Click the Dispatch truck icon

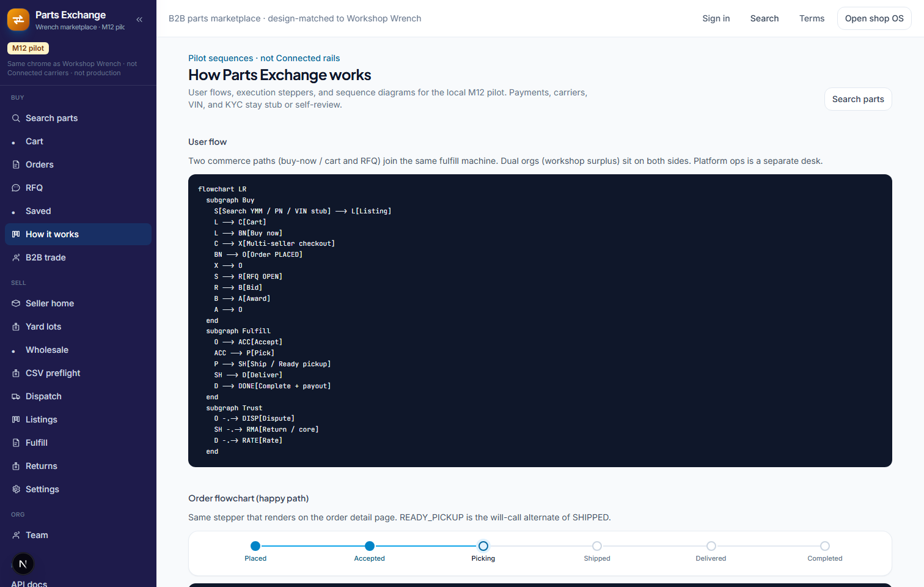pyautogui.click(x=16, y=396)
